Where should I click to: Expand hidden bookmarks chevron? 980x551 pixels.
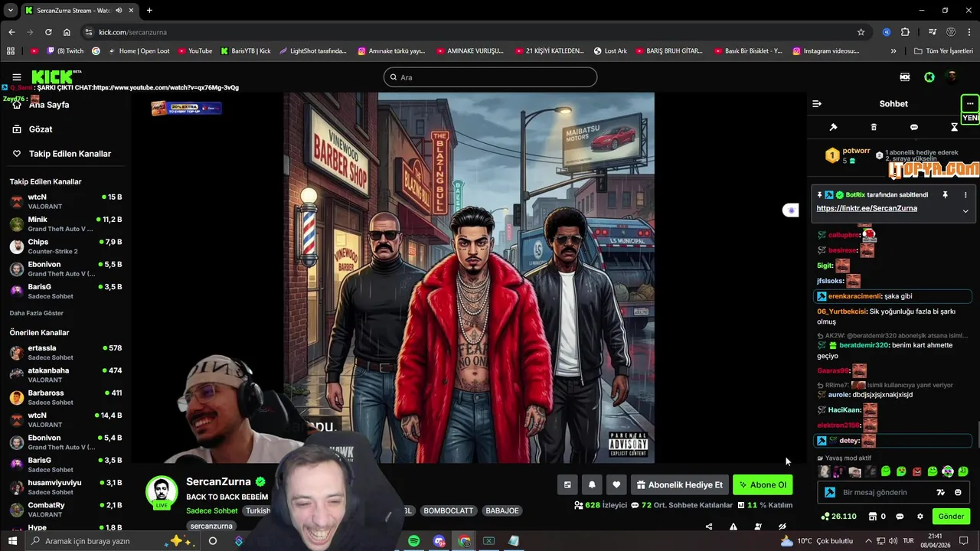pos(893,51)
